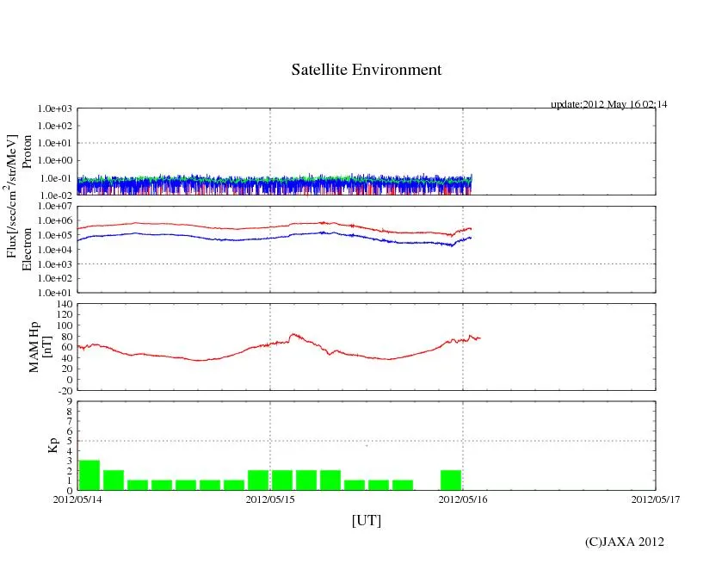728x564 pixels.
Task: Click Kp axis tick '5'
Action: (69, 441)
